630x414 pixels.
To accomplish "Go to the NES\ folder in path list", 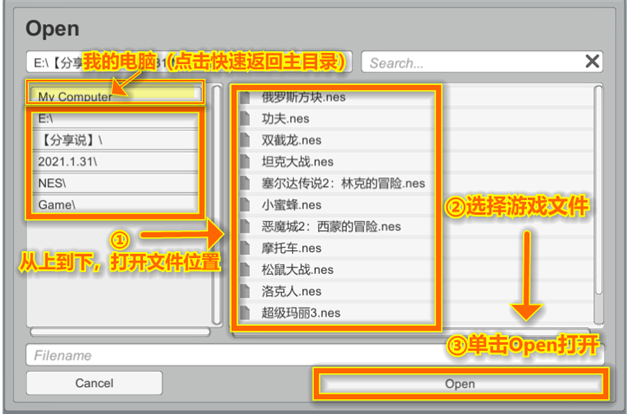I will tap(115, 183).
